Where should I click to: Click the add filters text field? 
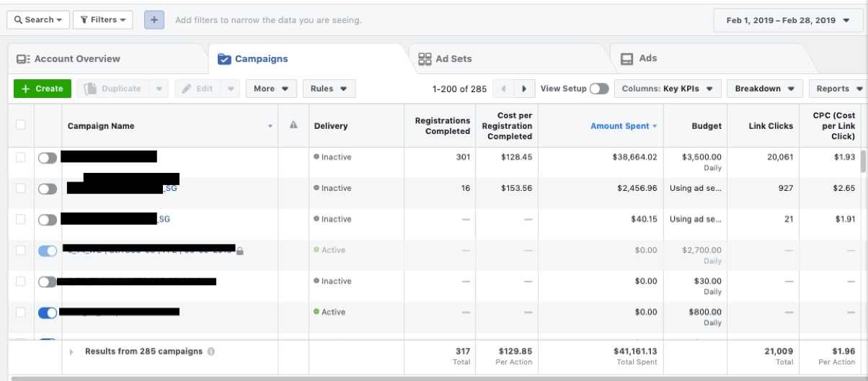(x=268, y=20)
